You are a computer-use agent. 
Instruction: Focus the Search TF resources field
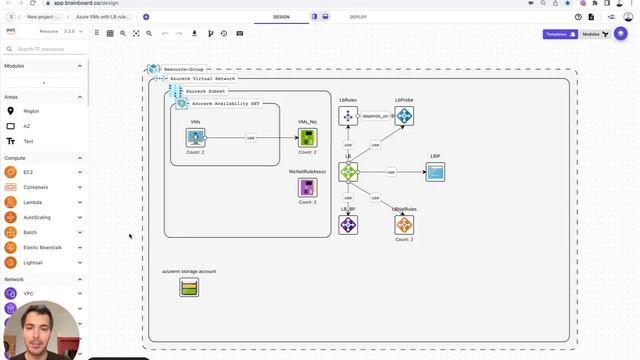pos(45,49)
